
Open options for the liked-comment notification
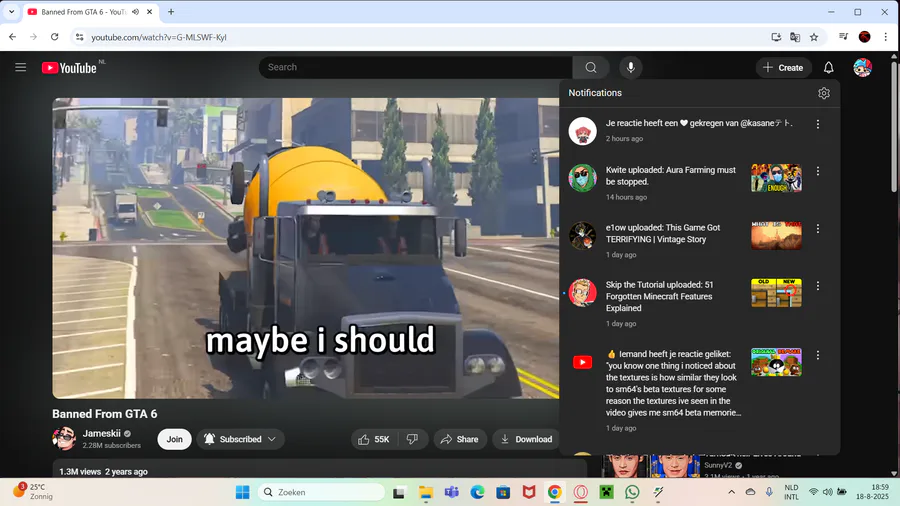(x=817, y=355)
